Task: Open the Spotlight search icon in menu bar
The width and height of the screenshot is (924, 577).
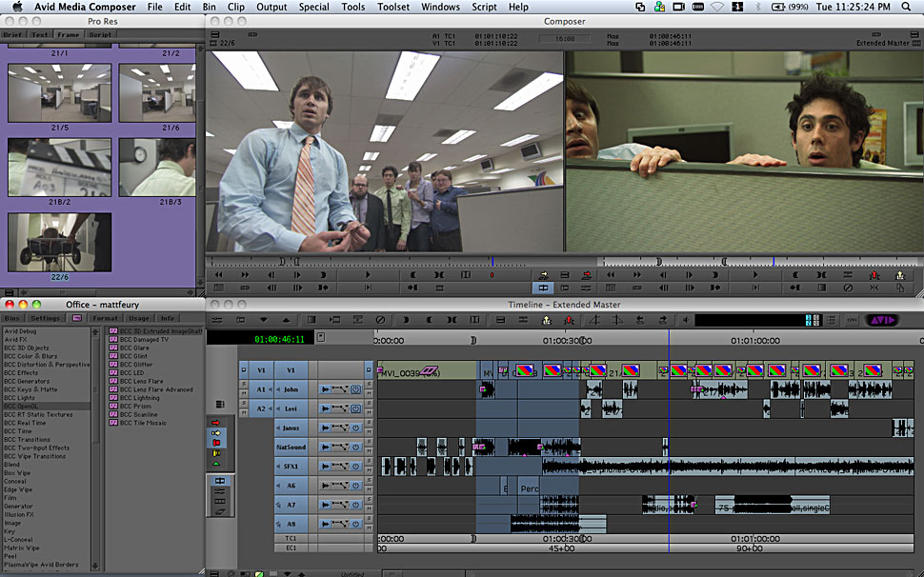Action: 906,7
